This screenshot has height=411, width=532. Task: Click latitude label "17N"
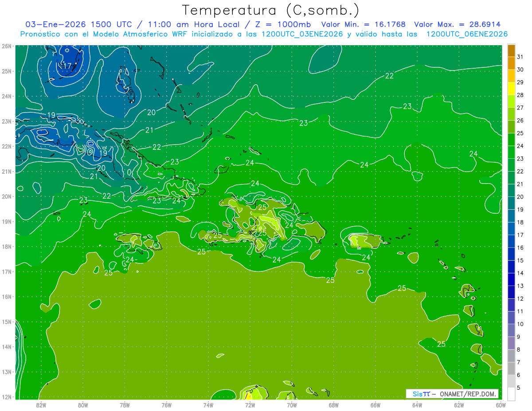7,272
